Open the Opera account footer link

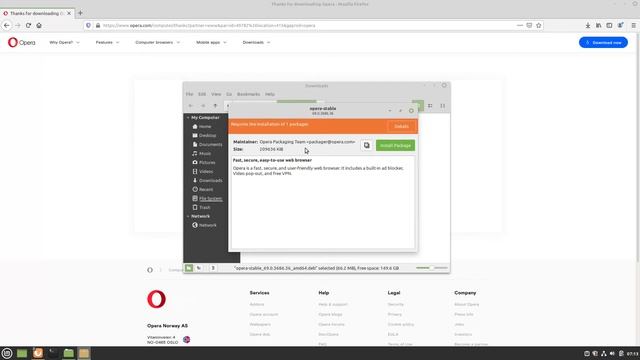pos(264,314)
